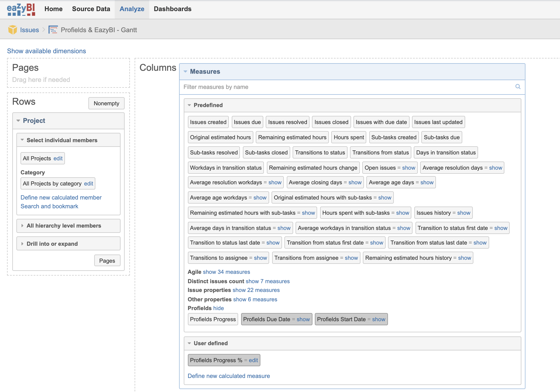Click the report icon next to Profields & EazyBI - Gantt
This screenshot has width=560, height=392.
(53, 30)
